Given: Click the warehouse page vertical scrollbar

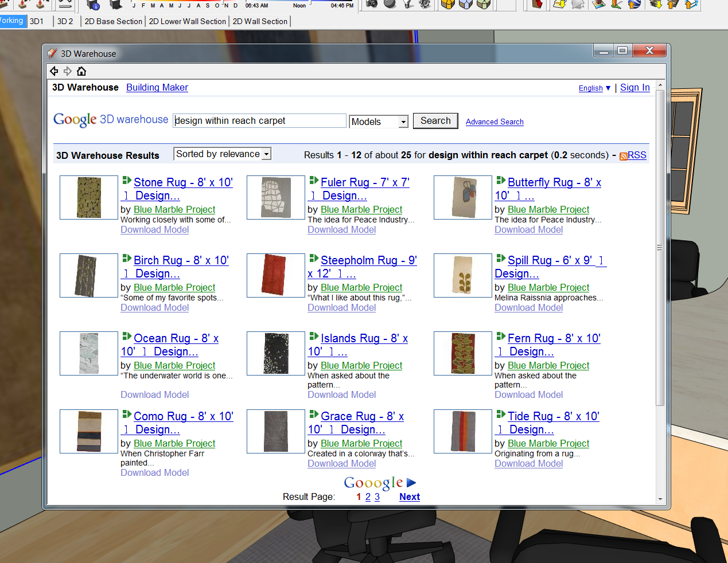Looking at the screenshot, I should click(660, 248).
